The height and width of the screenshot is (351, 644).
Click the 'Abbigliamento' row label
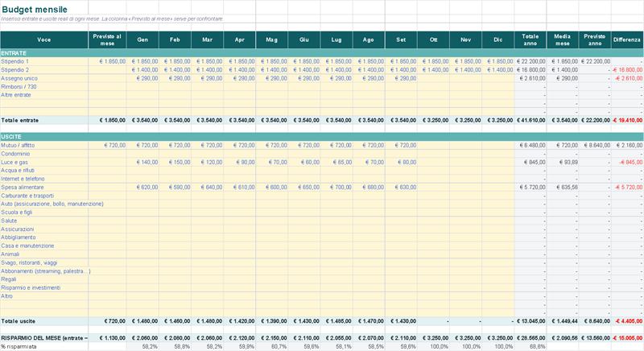[18, 237]
